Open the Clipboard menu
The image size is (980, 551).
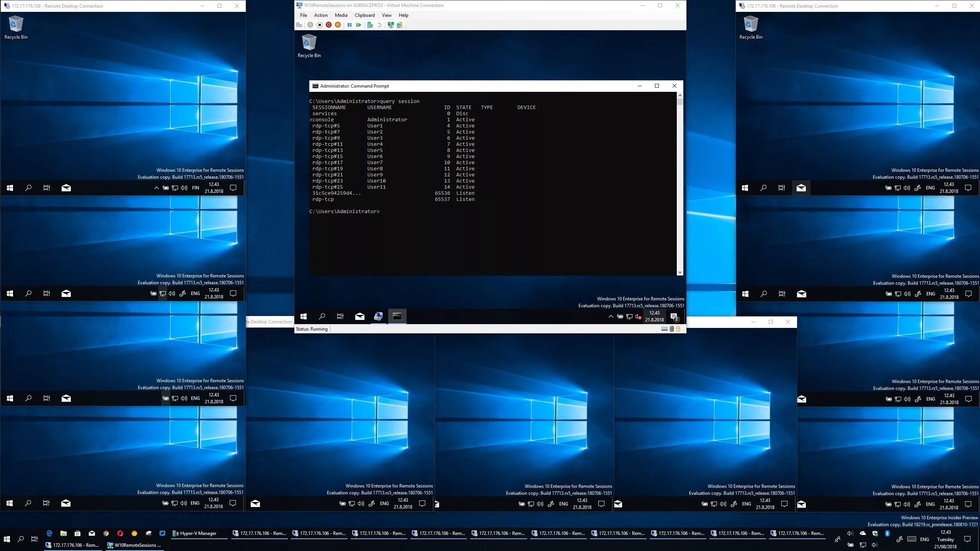(364, 15)
